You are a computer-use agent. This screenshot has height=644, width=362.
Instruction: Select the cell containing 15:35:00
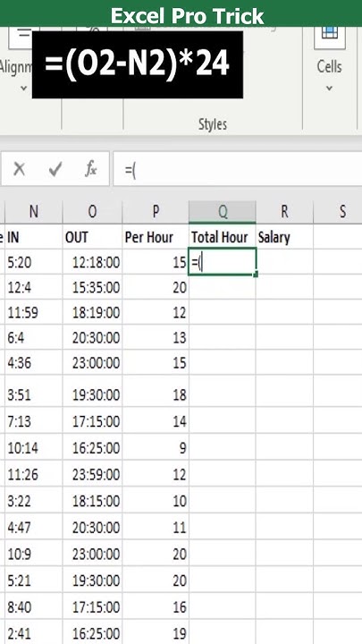point(92,287)
